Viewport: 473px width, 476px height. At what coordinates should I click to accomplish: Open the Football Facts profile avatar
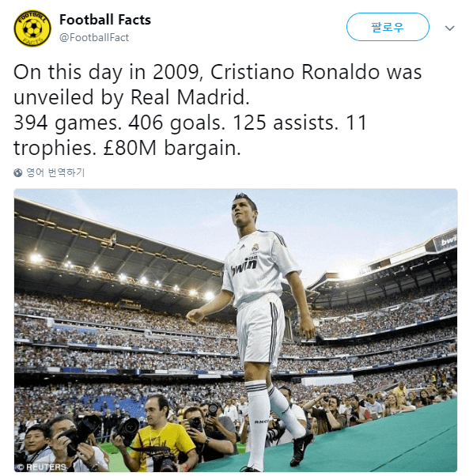pos(32,28)
